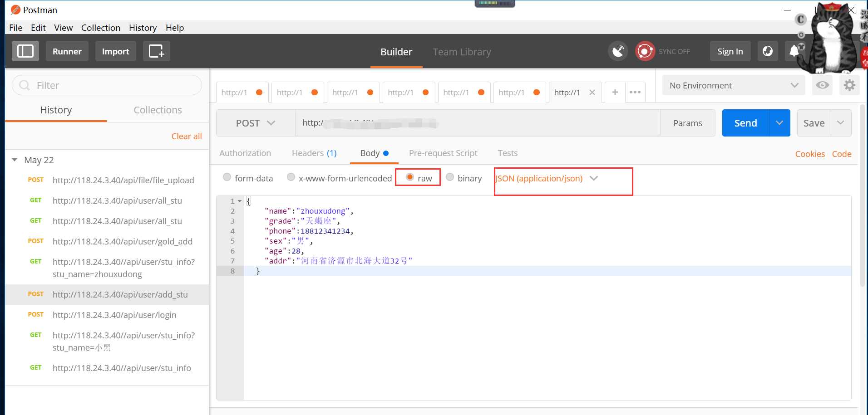Select the form-data radio button
The width and height of the screenshot is (868, 415).
(227, 177)
